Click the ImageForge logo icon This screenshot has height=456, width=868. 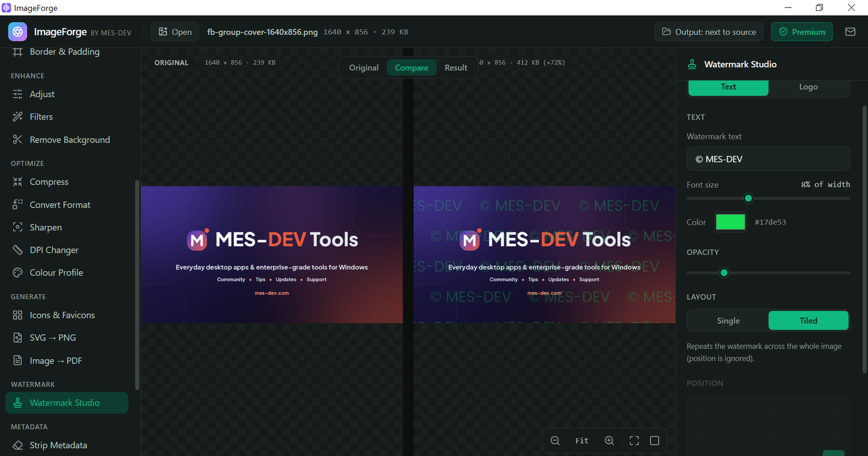pos(18,32)
